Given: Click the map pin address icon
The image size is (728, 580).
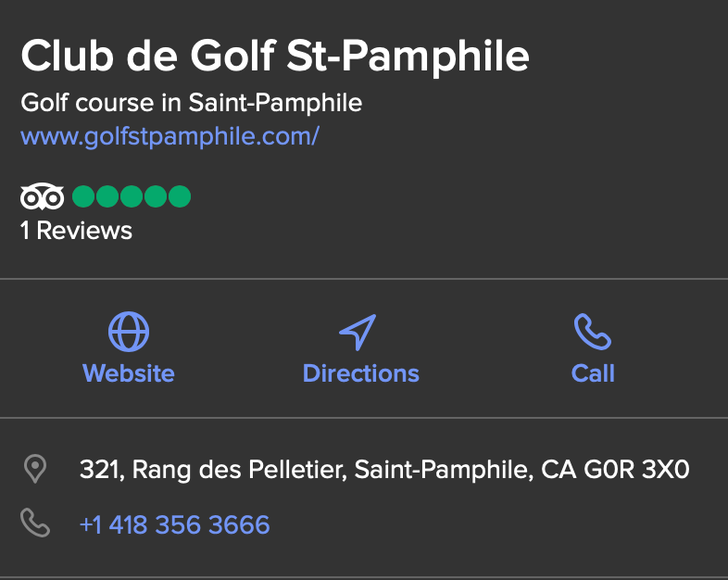Looking at the screenshot, I should [35, 469].
